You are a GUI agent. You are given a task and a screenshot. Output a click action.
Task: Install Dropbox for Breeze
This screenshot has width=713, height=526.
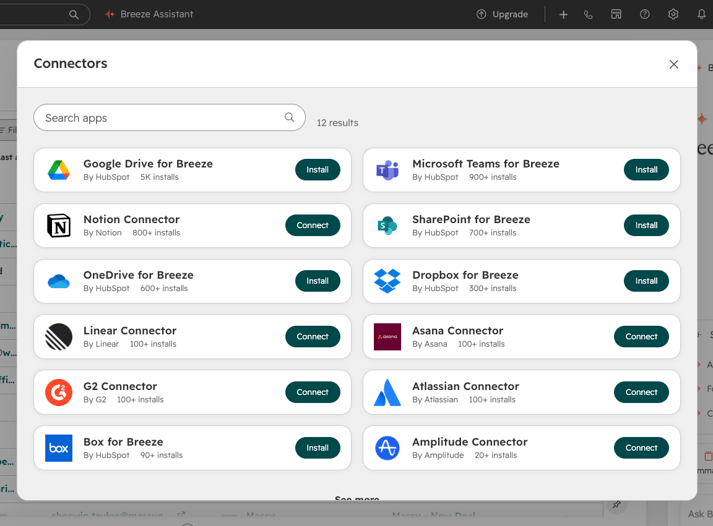[x=646, y=281]
